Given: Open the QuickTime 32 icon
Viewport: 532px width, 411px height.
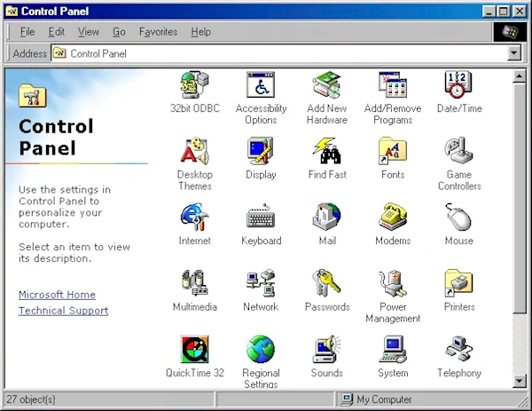Looking at the screenshot, I should click(x=194, y=350).
